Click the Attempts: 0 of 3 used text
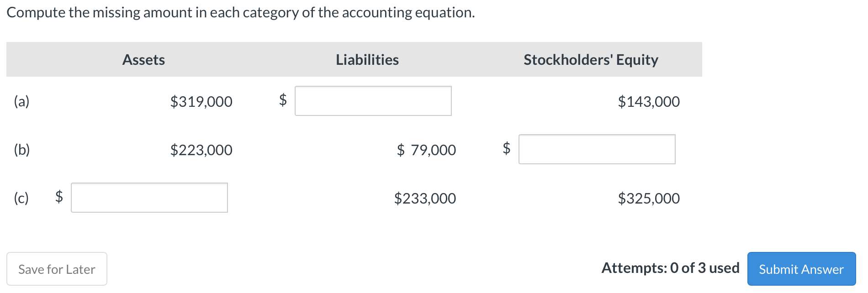The width and height of the screenshot is (868, 293). [671, 268]
